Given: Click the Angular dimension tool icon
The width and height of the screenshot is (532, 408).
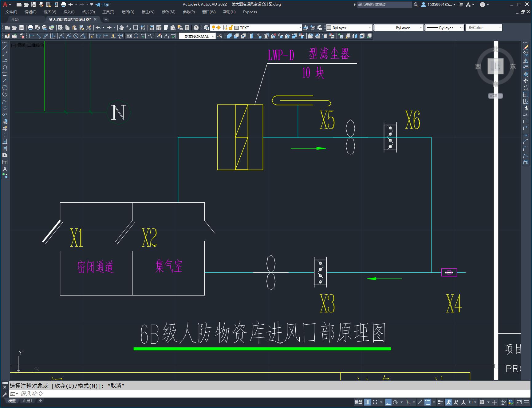Looking at the screenshot, I should pos(83,36).
